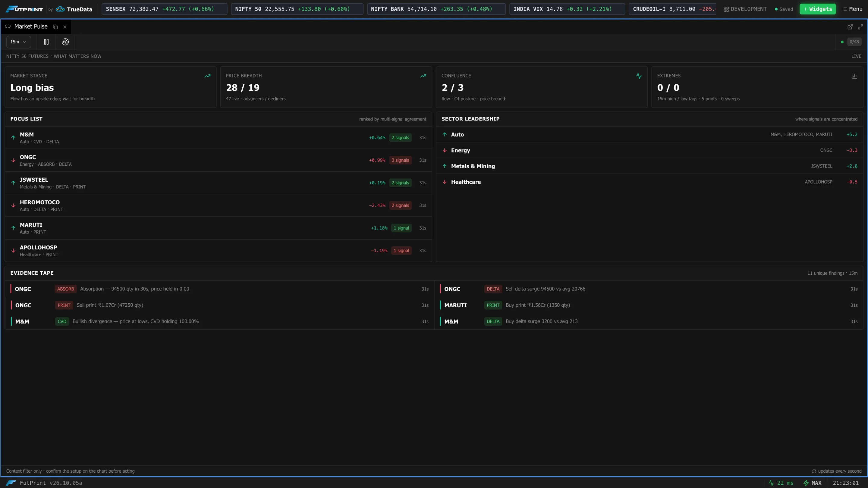The height and width of the screenshot is (488, 868).
Task: Expand widget to fullscreen
Action: point(860,27)
